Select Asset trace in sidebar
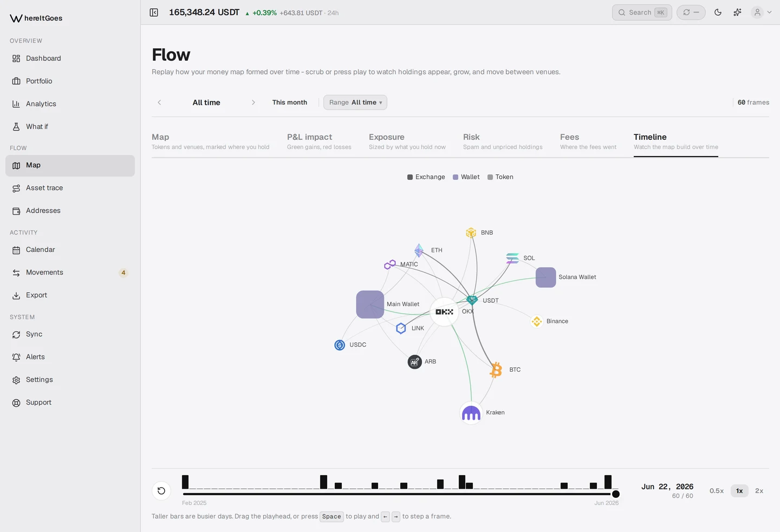Screen dimensions: 780x532 pyautogui.click(x=70, y=188)
